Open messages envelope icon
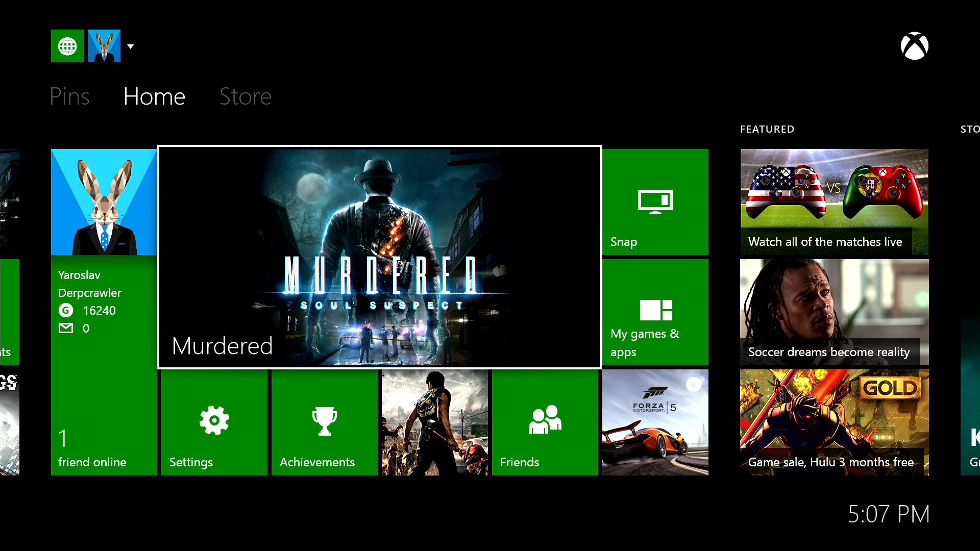 (66, 328)
